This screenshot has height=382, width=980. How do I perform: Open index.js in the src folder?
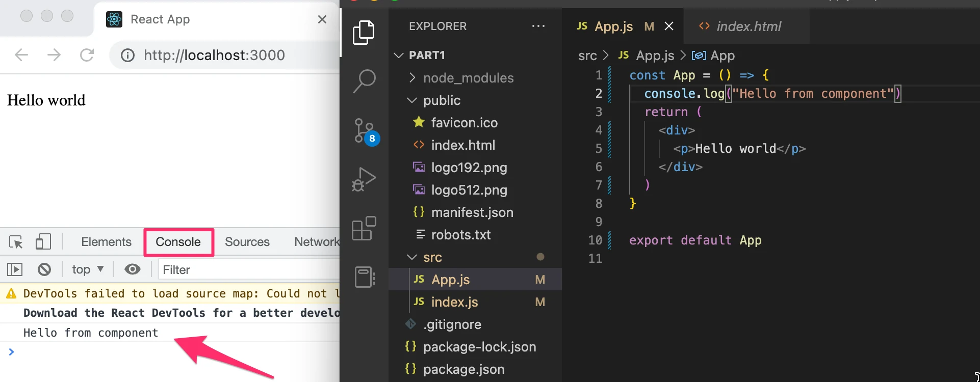pos(475,302)
